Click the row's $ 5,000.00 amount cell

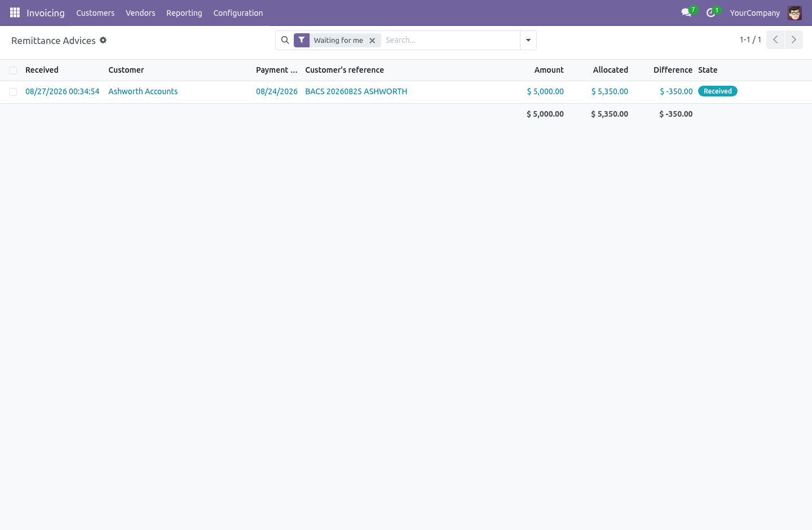pos(545,91)
